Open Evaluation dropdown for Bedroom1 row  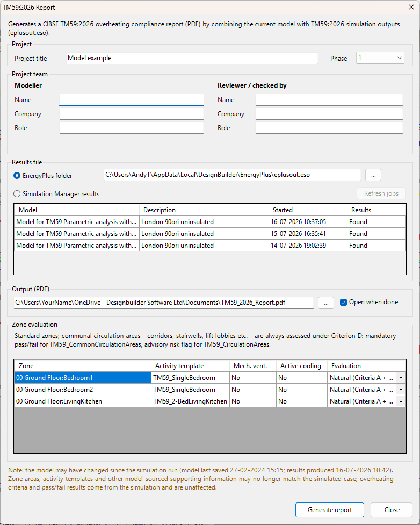(401, 378)
